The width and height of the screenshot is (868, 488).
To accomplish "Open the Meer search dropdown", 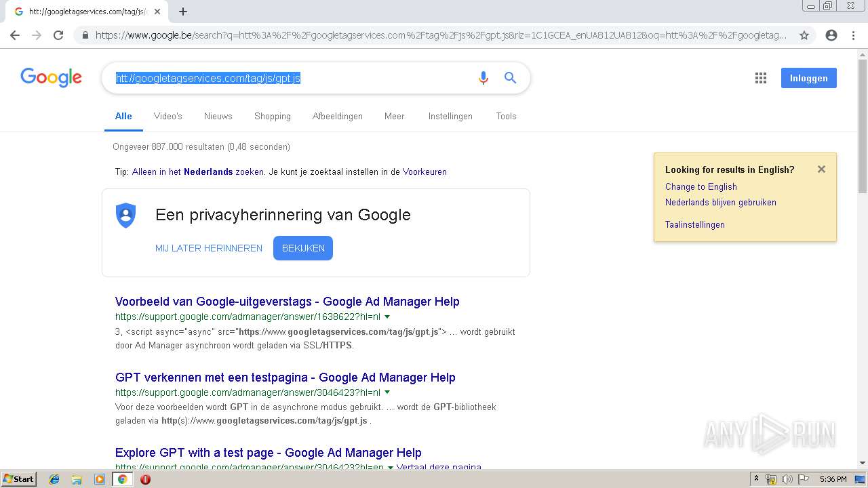I will (x=394, y=116).
